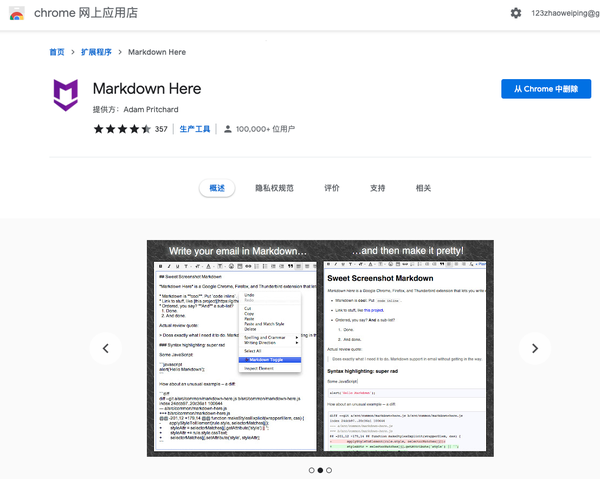The height and width of the screenshot is (479, 600).
Task: Click account email 123zhaoweiping
Action: tap(565, 13)
